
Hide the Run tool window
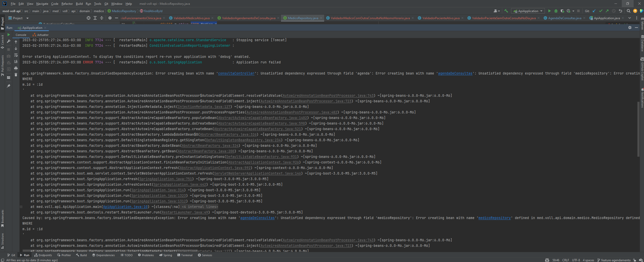click(x=636, y=28)
